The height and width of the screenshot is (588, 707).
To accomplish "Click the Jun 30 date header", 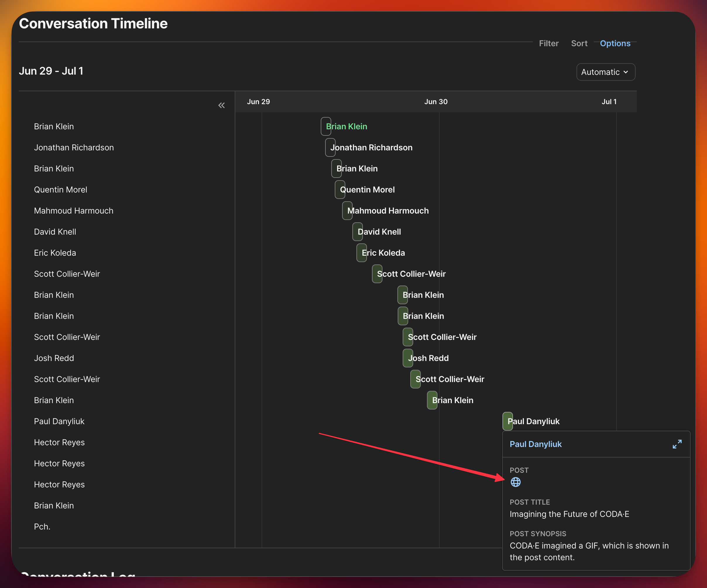I will click(436, 102).
